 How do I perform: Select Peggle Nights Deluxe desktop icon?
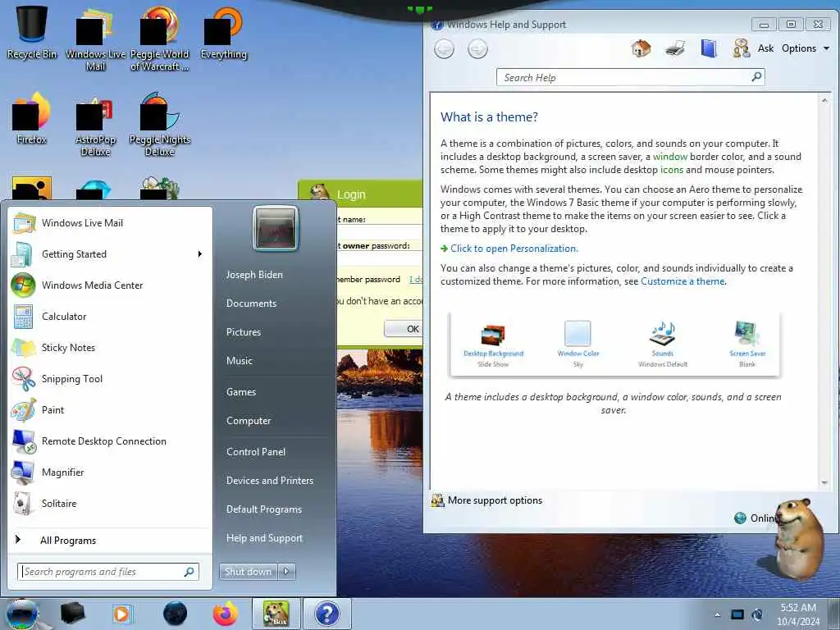[x=160, y=125]
